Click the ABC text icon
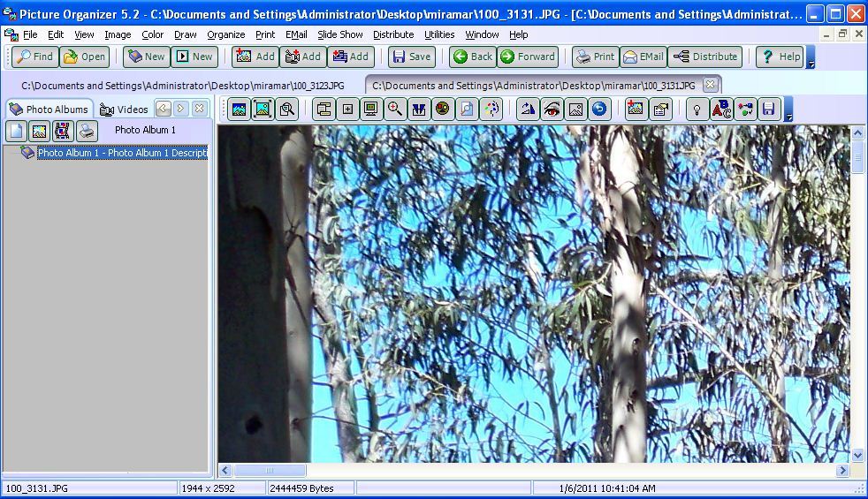 (x=721, y=109)
